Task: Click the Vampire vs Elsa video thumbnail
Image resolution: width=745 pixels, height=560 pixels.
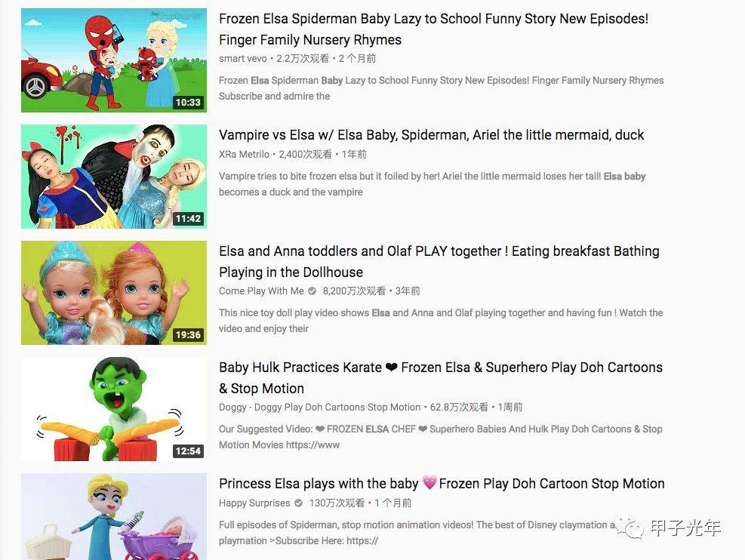Action: (113, 176)
